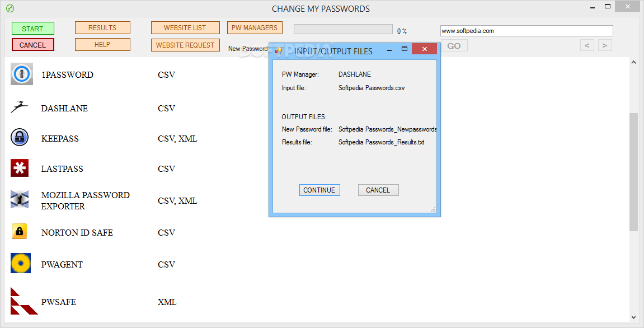Navigate forward with the > button

click(605, 45)
